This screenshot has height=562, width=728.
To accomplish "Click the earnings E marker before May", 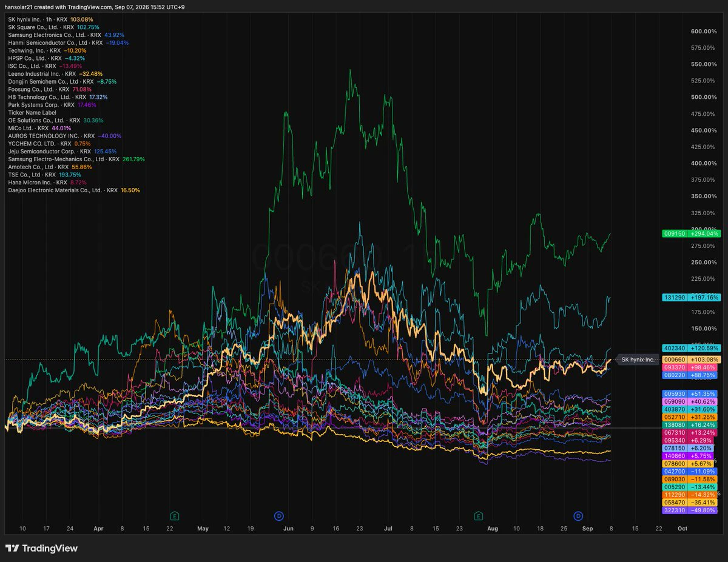I will click(175, 516).
